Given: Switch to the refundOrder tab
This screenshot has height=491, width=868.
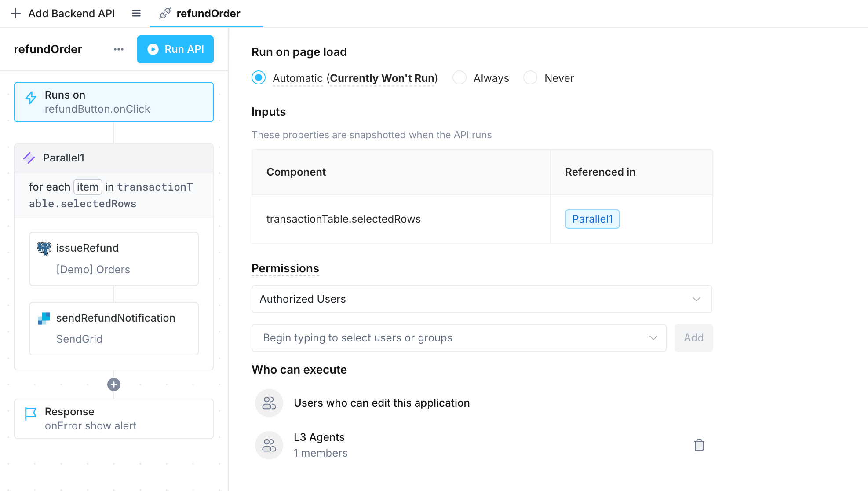Looking at the screenshot, I should (207, 13).
